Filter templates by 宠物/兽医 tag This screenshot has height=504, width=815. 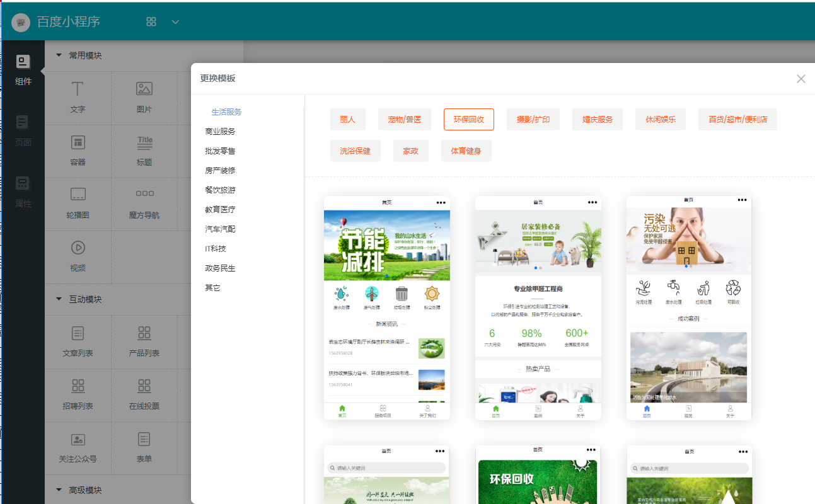(404, 119)
